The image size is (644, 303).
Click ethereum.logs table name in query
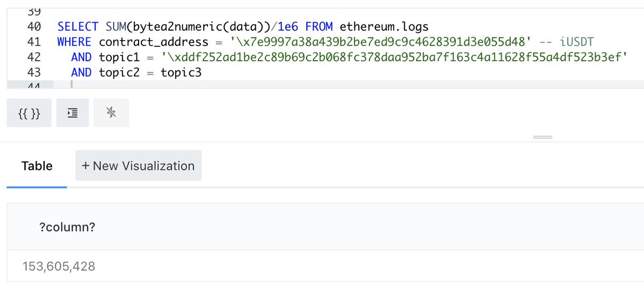click(x=384, y=27)
